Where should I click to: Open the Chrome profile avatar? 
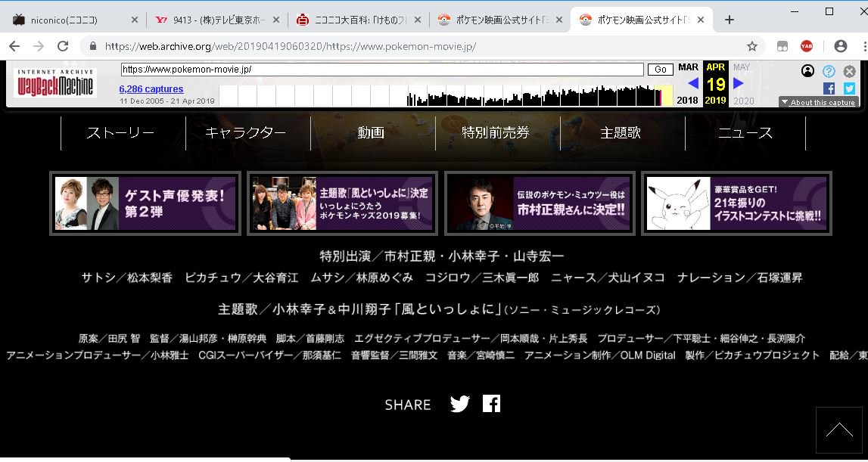coord(840,46)
